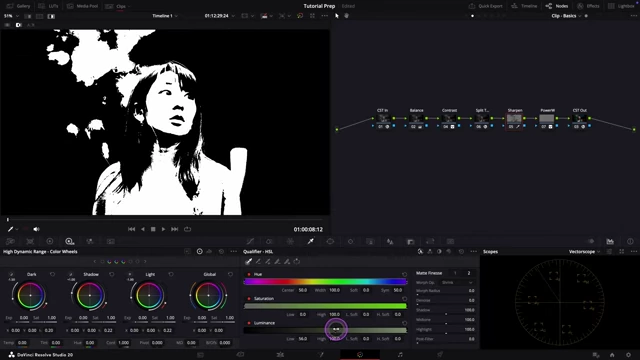Open the Scopes panel icon
The width and height of the screenshot is (640, 360).
[x=610, y=241]
